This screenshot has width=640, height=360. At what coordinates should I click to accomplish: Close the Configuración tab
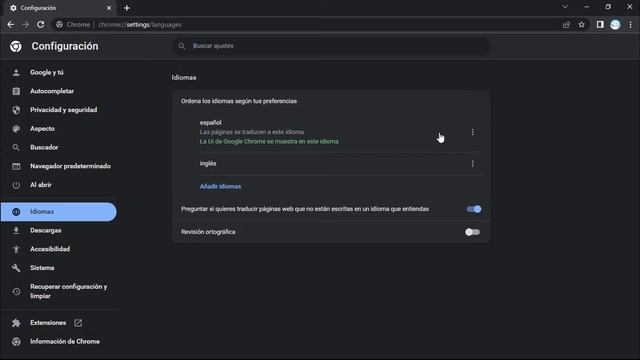click(x=109, y=8)
